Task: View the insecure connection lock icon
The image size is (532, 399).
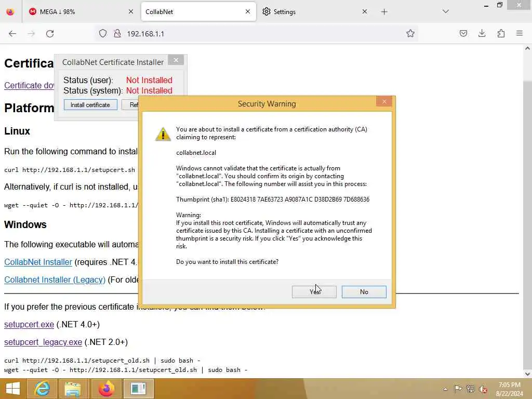Action: (x=117, y=34)
